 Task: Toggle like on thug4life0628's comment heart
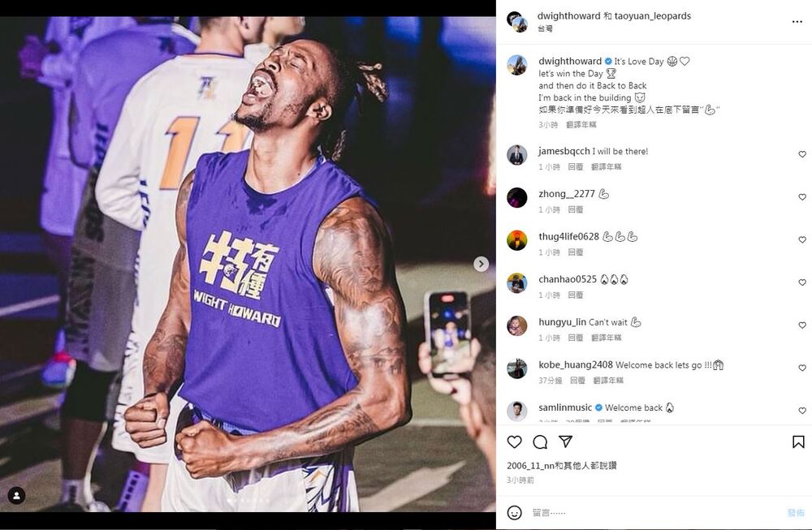(x=802, y=239)
